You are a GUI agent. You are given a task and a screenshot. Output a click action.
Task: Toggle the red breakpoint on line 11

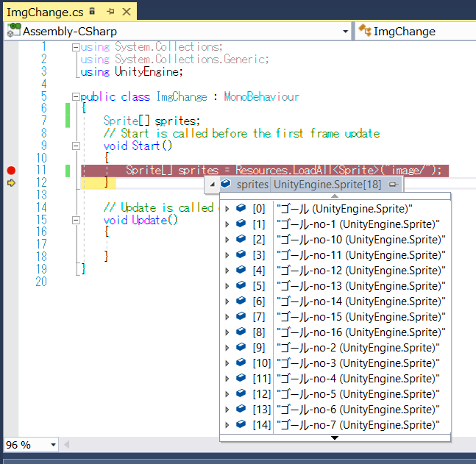[11, 171]
